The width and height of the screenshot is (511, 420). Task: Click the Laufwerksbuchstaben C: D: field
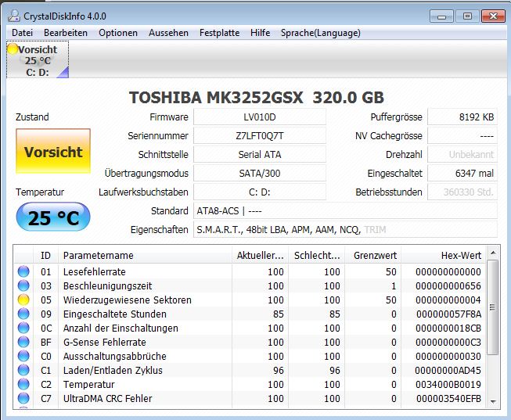pos(260,192)
